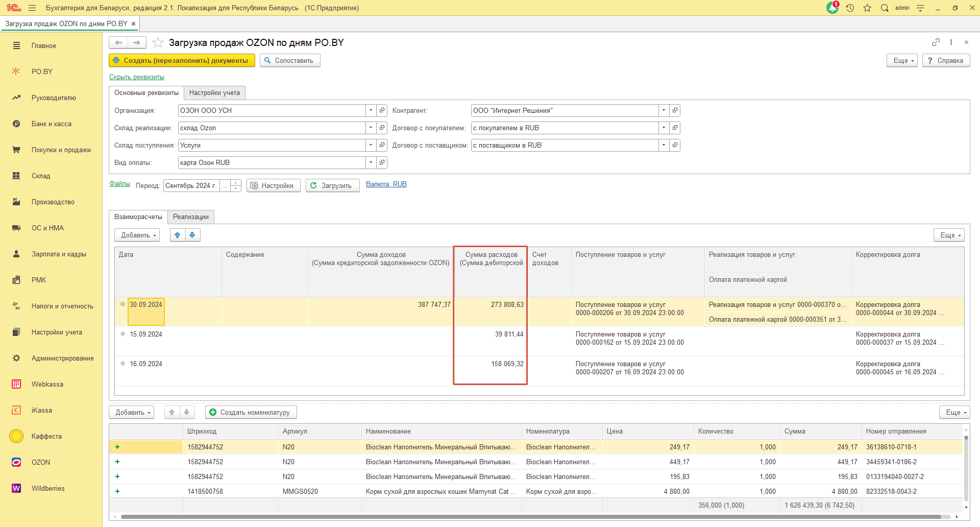Move settlement row down with blue arrow
This screenshot has height=527, width=980.
pyautogui.click(x=192, y=235)
